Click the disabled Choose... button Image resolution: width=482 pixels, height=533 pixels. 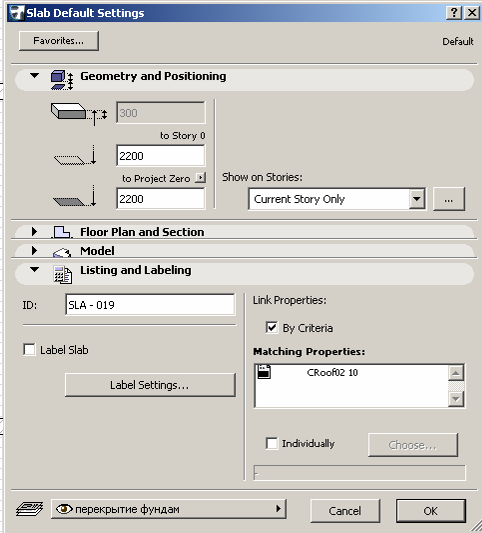[x=413, y=445]
